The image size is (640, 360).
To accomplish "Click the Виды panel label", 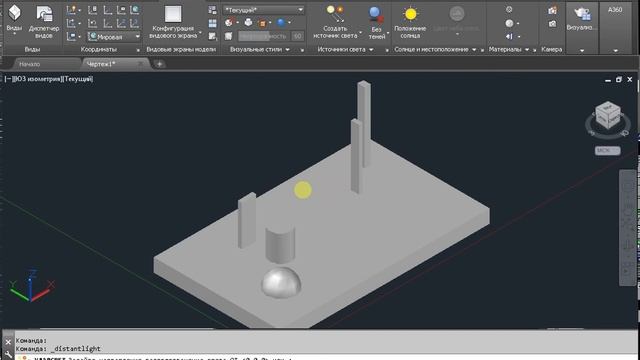I will coord(32,49).
